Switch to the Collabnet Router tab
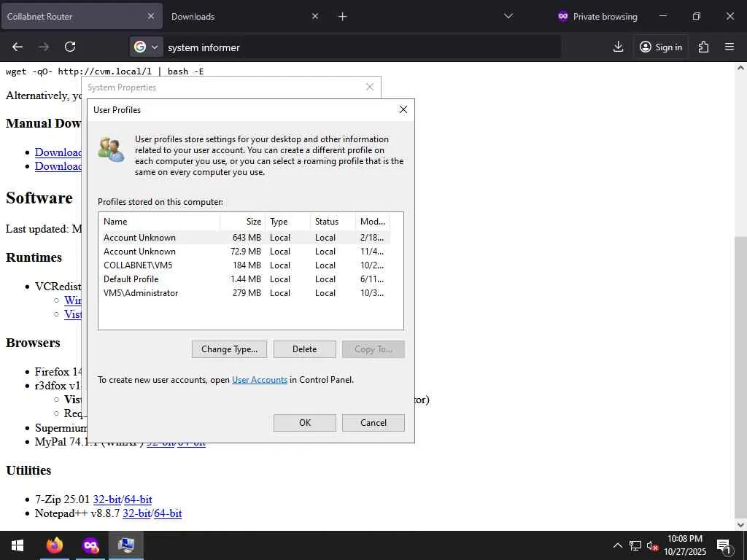This screenshot has height=560, width=747. click(82, 16)
